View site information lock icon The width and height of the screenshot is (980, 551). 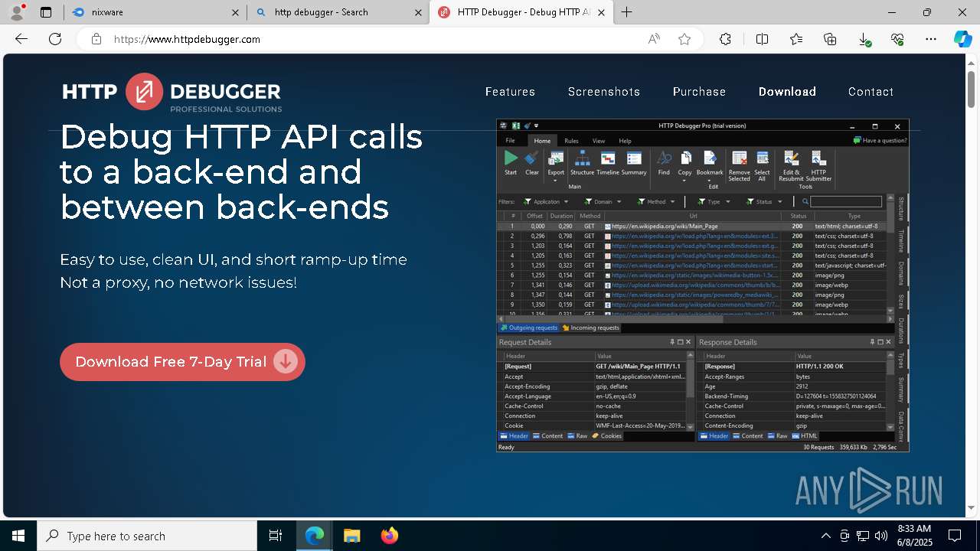pyautogui.click(x=96, y=39)
